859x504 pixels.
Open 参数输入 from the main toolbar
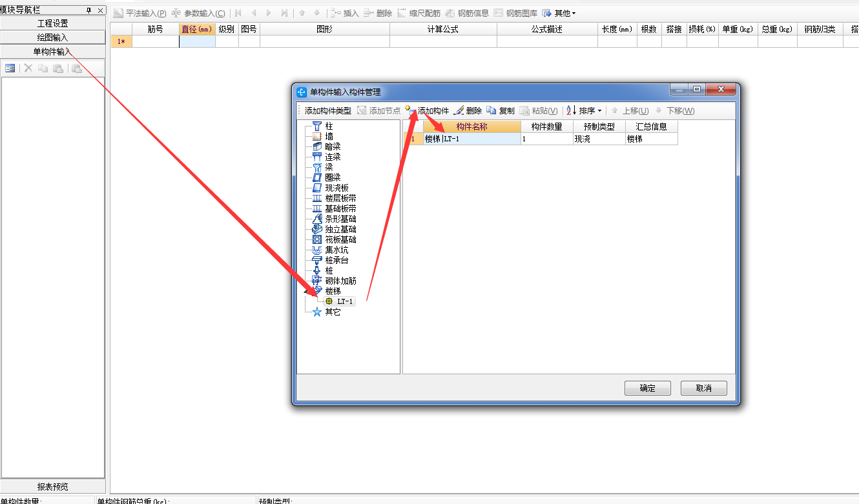tap(199, 13)
